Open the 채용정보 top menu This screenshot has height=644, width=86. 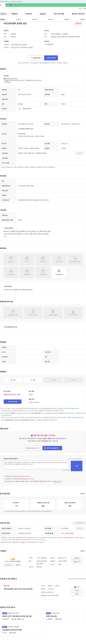tap(15, 14)
